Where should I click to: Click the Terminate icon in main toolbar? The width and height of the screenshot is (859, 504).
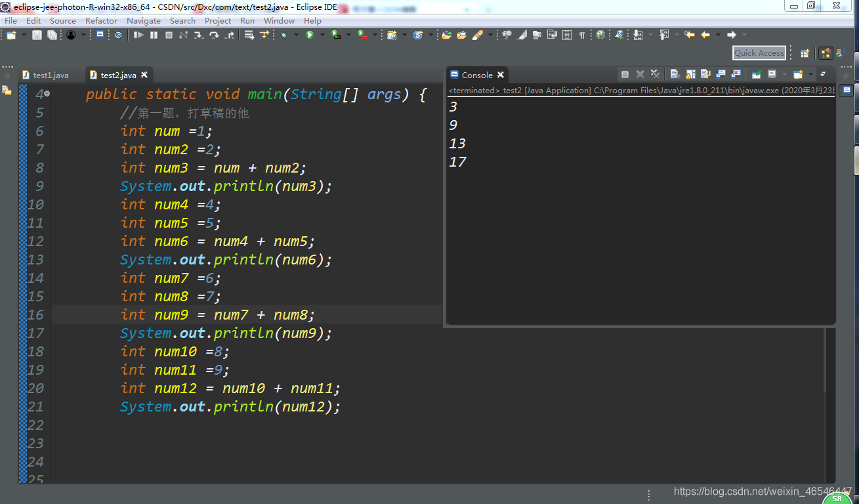pyautogui.click(x=169, y=35)
